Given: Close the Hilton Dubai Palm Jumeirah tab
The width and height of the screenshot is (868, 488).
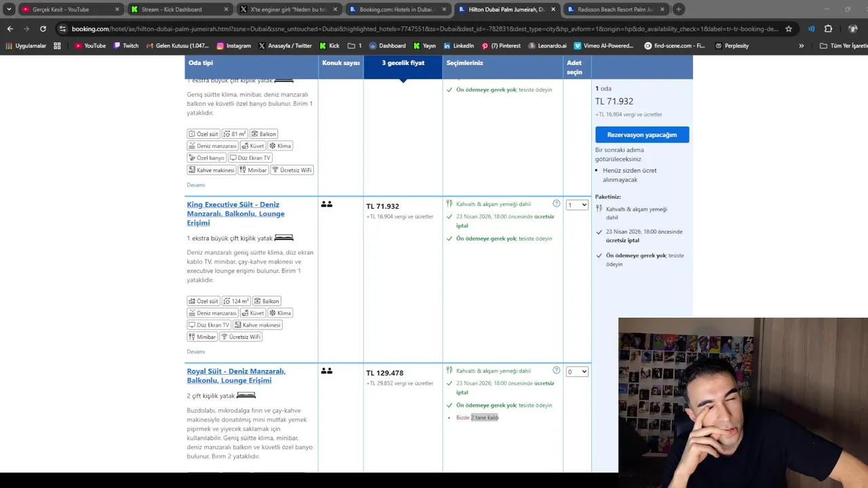Looking at the screenshot, I should (x=553, y=9).
